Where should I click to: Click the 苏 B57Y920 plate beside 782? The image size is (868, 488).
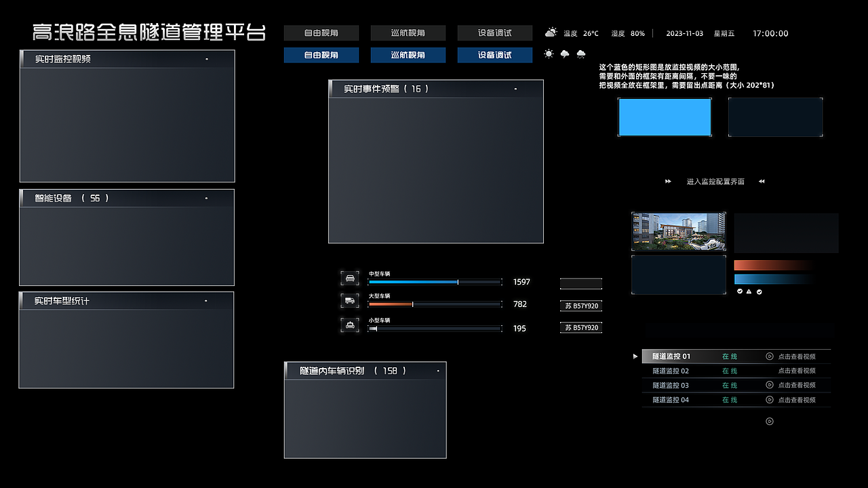581,306
